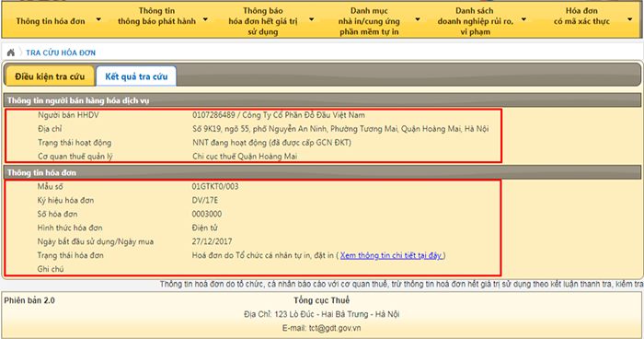Expand arrow beside 'hóa đơn hết giá trị'
The image size is (644, 339).
click(x=311, y=19)
